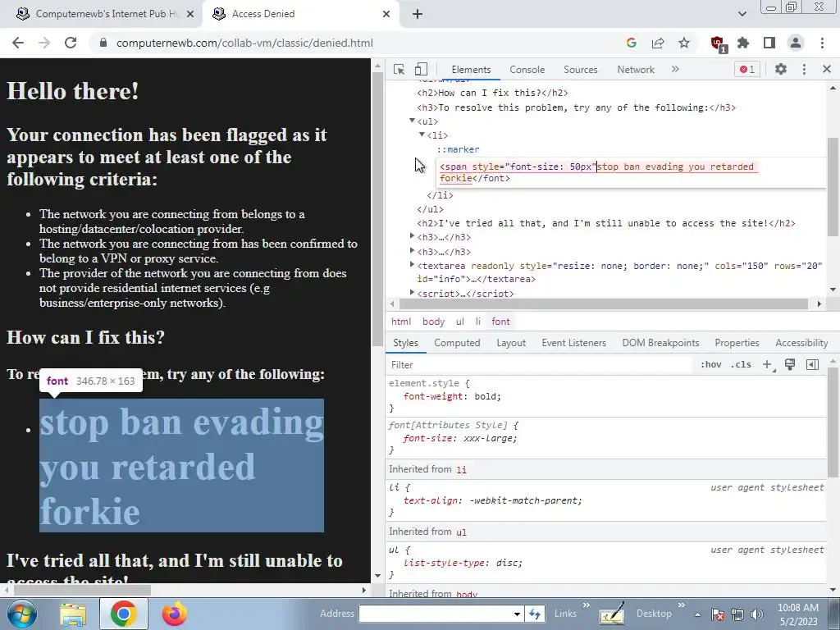This screenshot has width=840, height=630.
Task: Open the Windows Start menu
Action: (21, 614)
